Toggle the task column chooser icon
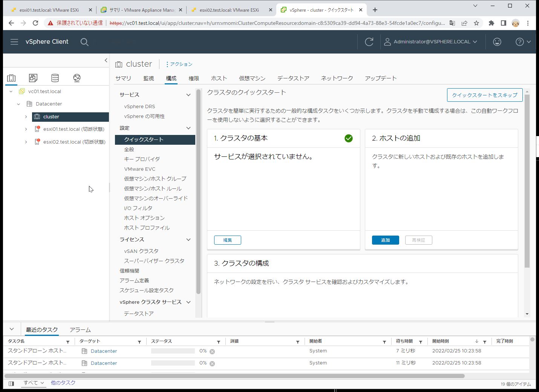 pos(11,384)
